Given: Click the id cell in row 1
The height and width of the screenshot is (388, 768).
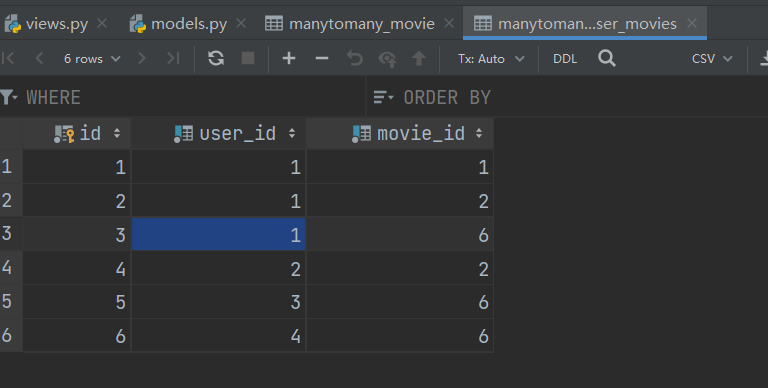Looking at the screenshot, I should coord(77,167).
